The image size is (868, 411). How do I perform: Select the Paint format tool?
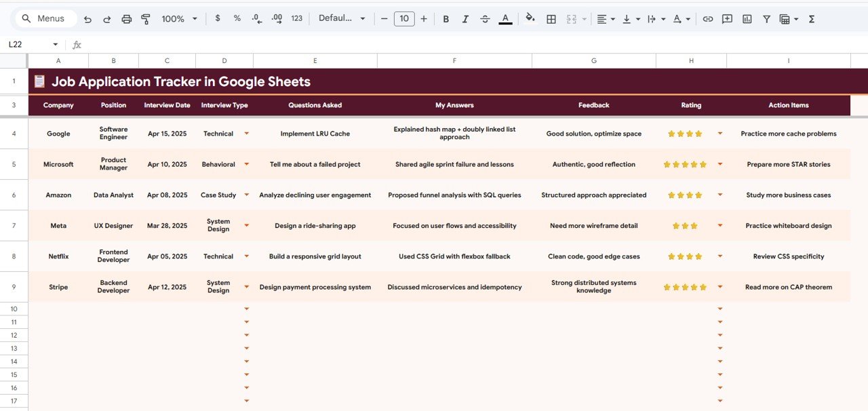click(145, 19)
